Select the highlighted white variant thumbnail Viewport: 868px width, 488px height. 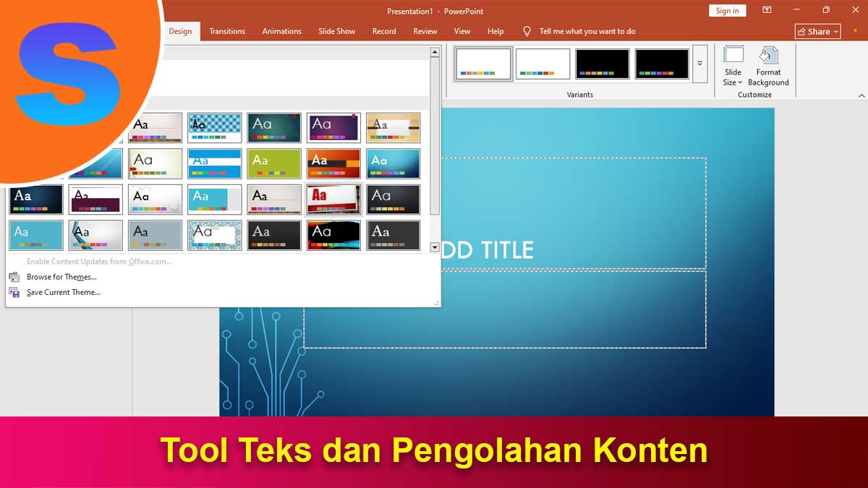(x=483, y=64)
